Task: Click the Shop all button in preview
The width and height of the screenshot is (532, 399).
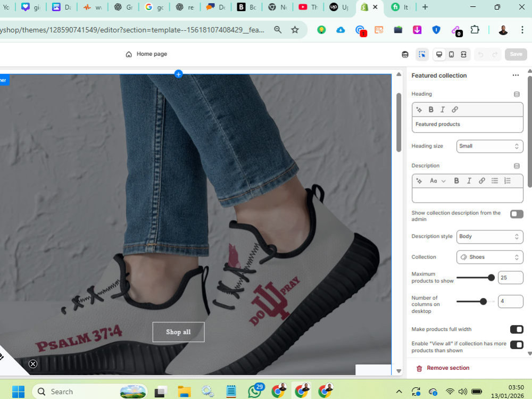Action: pyautogui.click(x=178, y=332)
